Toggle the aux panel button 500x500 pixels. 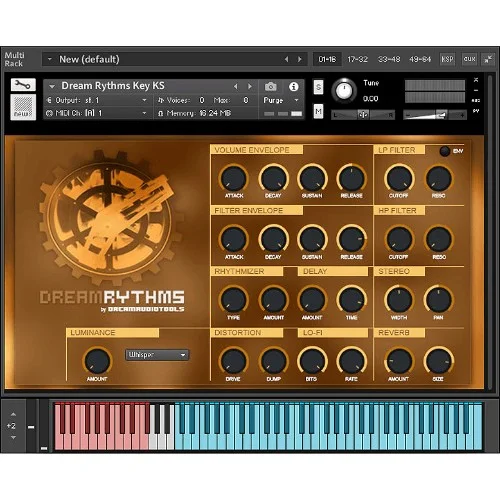coord(469,59)
